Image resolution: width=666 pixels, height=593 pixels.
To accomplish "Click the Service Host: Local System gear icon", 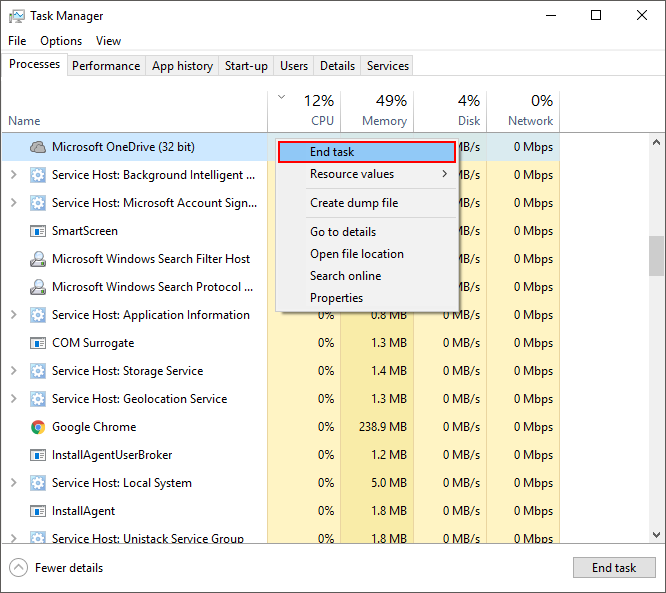I will coord(38,483).
